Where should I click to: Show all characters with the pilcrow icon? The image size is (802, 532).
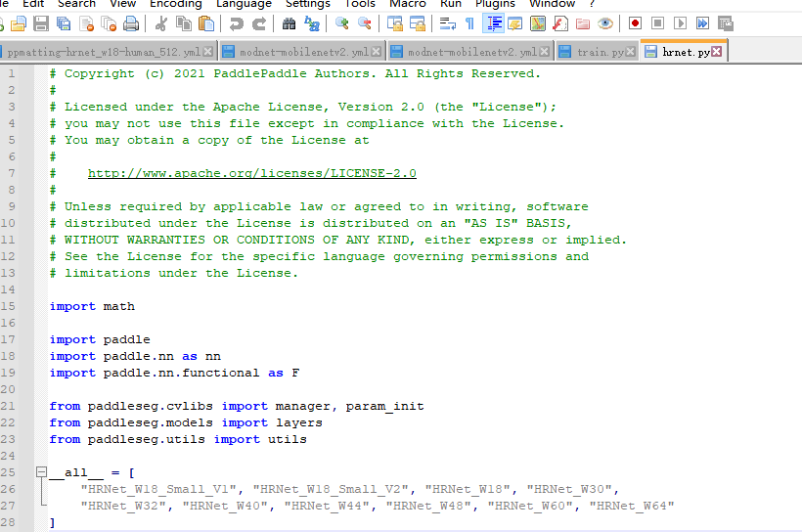tap(469, 23)
